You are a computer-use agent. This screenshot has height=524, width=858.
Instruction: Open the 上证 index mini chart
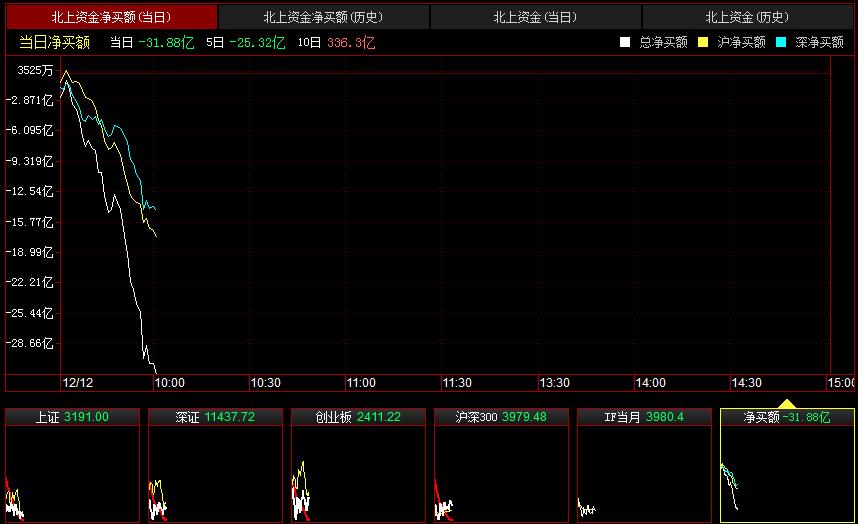72,465
